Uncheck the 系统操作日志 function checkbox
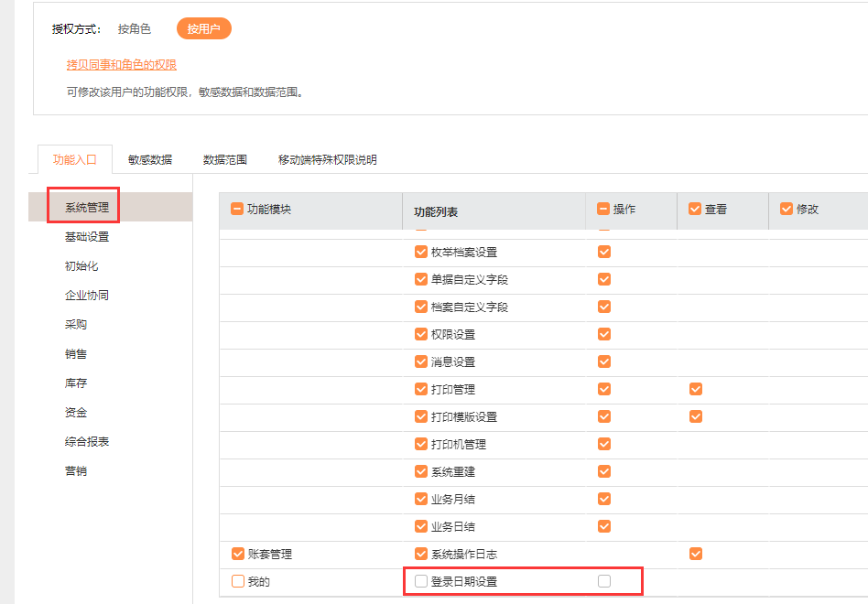 coord(421,554)
